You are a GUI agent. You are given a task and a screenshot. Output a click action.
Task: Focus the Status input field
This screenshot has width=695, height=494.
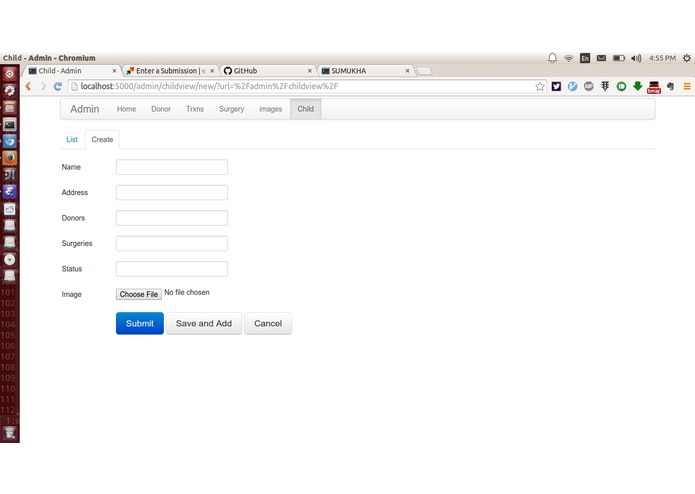[172, 269]
